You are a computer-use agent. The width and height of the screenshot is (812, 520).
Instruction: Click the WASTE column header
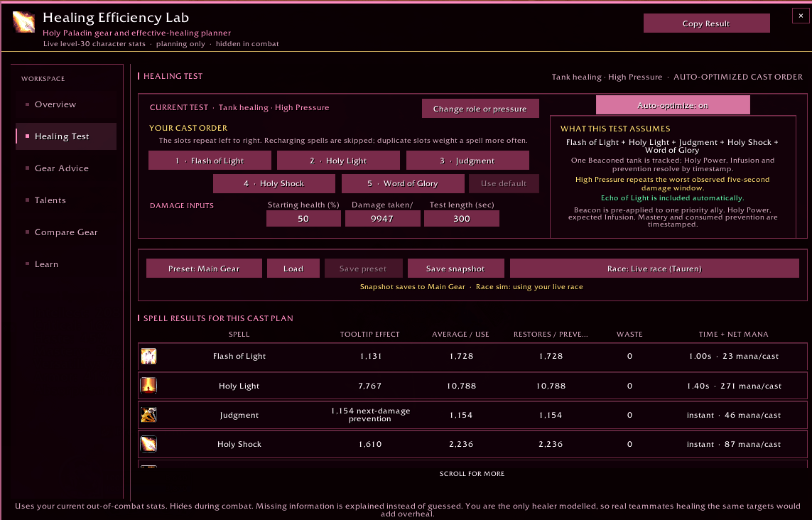(629, 334)
